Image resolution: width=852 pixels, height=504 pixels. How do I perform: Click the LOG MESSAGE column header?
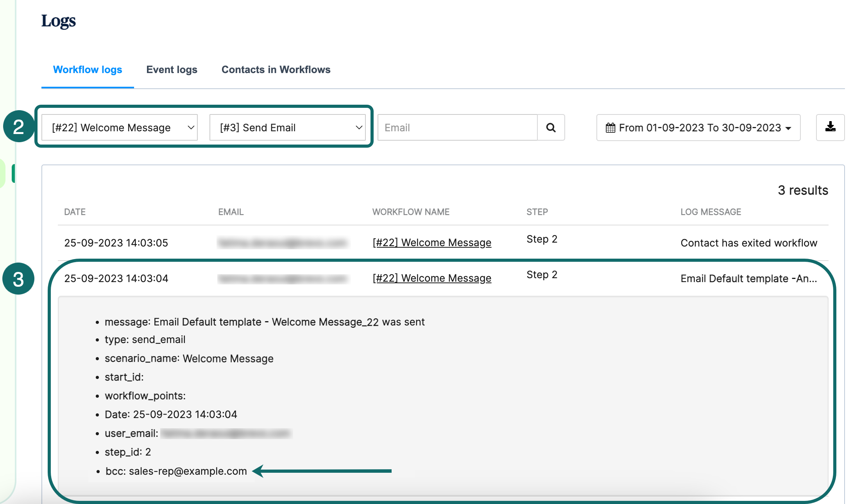click(x=711, y=212)
